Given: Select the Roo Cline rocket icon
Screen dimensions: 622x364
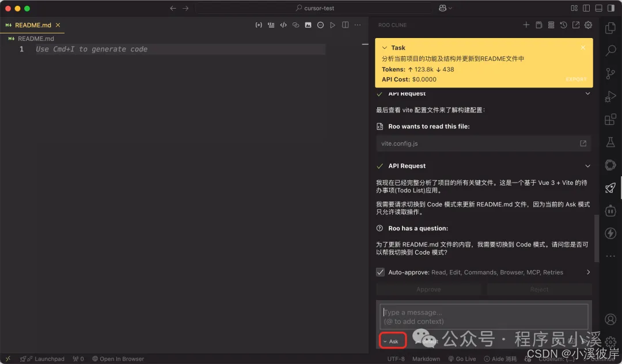Looking at the screenshot, I should click(610, 188).
